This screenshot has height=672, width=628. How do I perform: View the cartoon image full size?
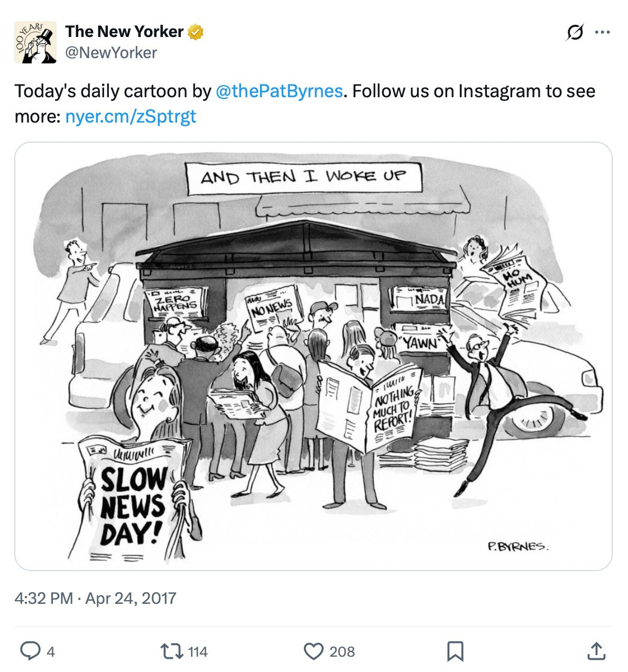pyautogui.click(x=312, y=357)
